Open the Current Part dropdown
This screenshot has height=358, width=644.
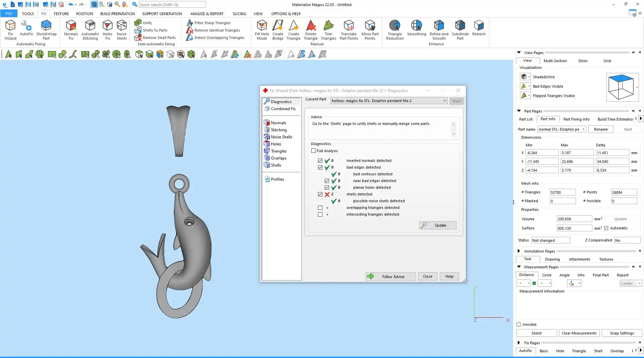pos(444,101)
